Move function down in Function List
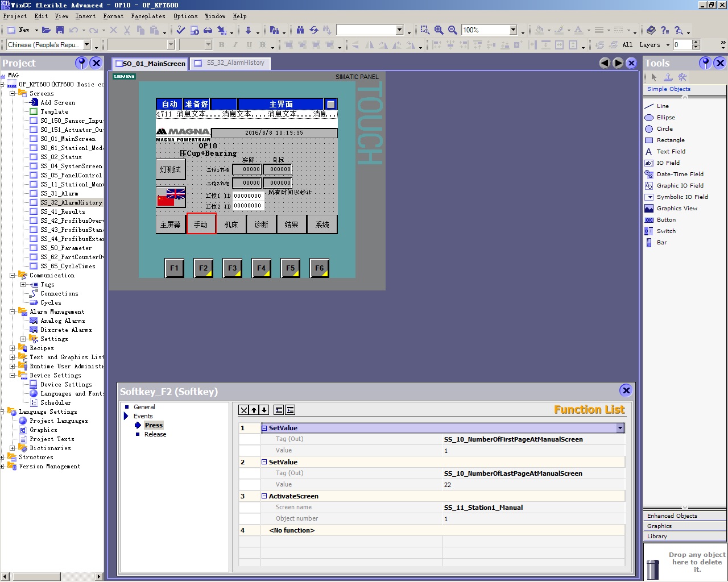 click(x=264, y=410)
